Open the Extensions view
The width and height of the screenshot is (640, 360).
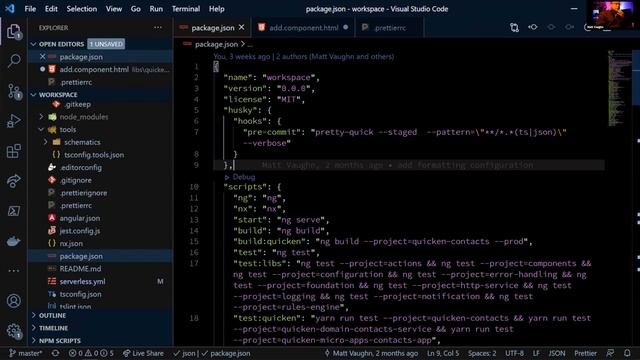pos(13,151)
